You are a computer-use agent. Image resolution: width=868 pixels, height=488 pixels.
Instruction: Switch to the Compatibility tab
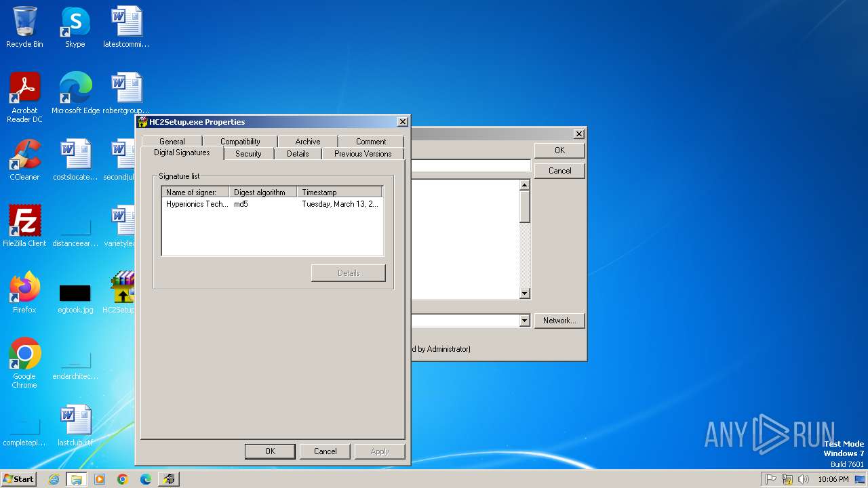[240, 141]
